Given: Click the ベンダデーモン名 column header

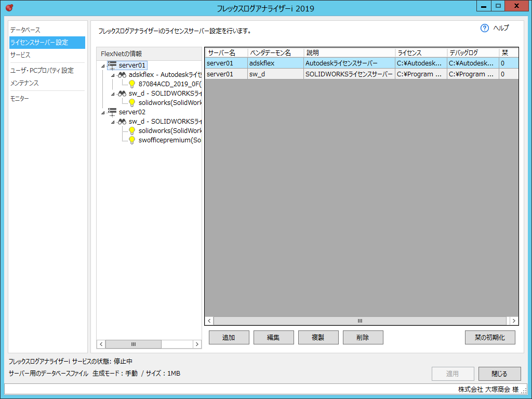Looking at the screenshot, I should 276,53.
